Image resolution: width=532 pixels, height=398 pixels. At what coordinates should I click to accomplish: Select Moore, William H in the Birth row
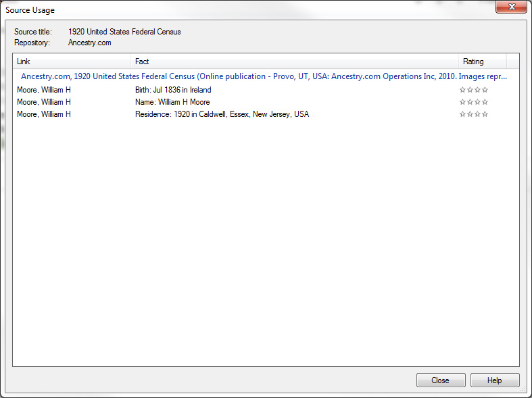point(44,90)
